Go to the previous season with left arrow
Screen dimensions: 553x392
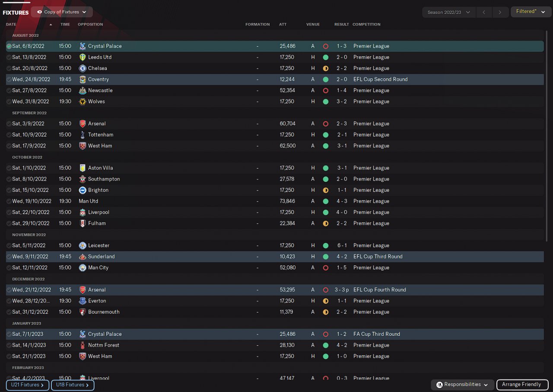click(x=484, y=13)
